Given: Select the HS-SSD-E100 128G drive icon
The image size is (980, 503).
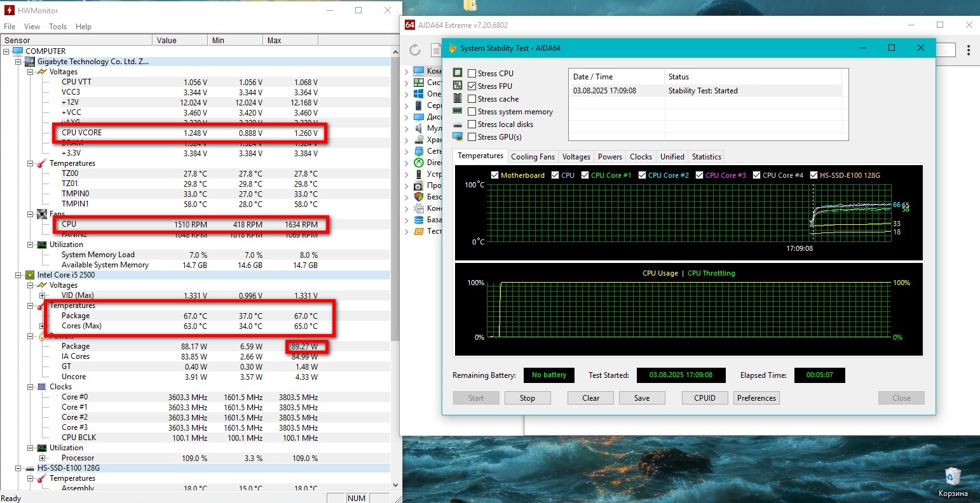Looking at the screenshot, I should [x=29, y=468].
